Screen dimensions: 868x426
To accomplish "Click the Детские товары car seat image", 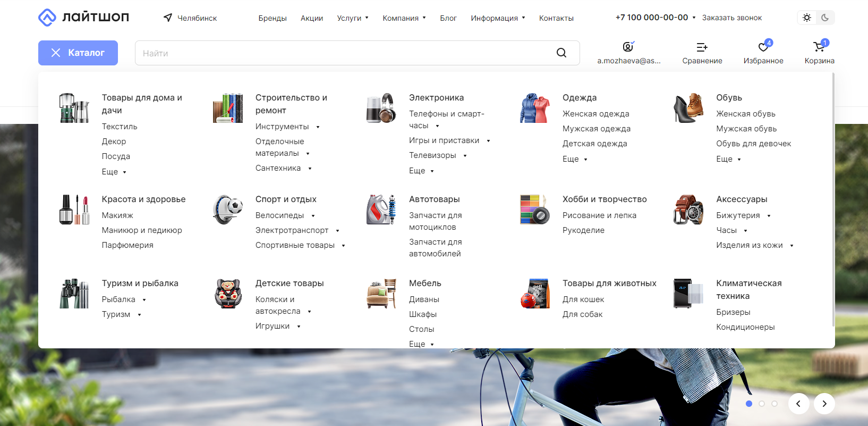I will [x=227, y=294].
